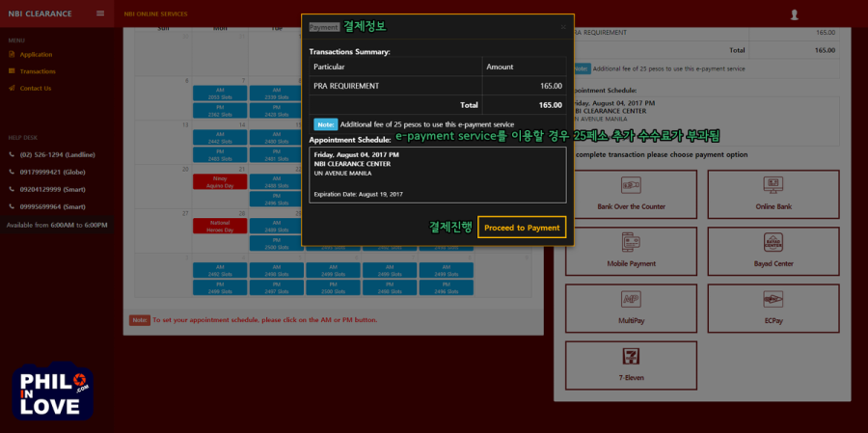Screen dimensions: 868x433
Task: Select the AM 2488 Slots appointment
Action: click(276, 181)
